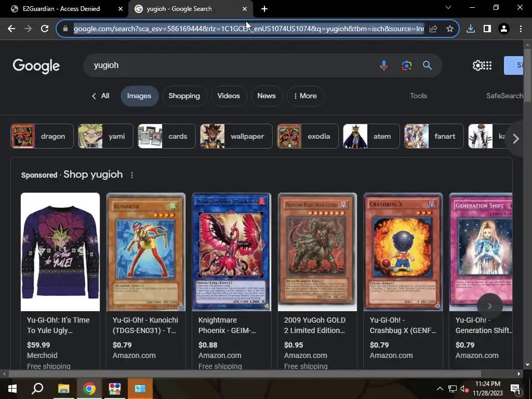This screenshot has height=399, width=532.
Task: Filter images by the exodia chip
Action: click(308, 137)
